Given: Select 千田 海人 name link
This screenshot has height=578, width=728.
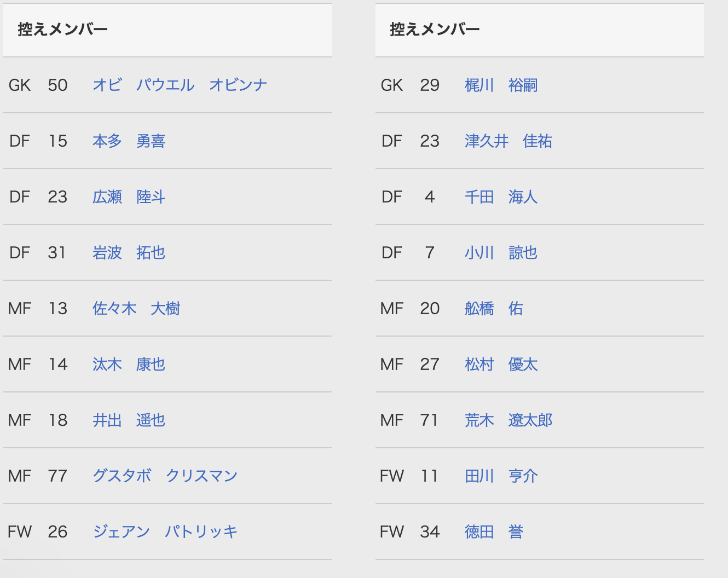Looking at the screenshot, I should pyautogui.click(x=501, y=197).
